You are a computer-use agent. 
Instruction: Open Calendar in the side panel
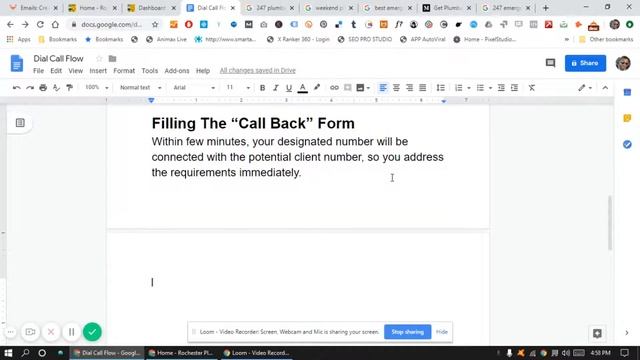click(x=627, y=93)
